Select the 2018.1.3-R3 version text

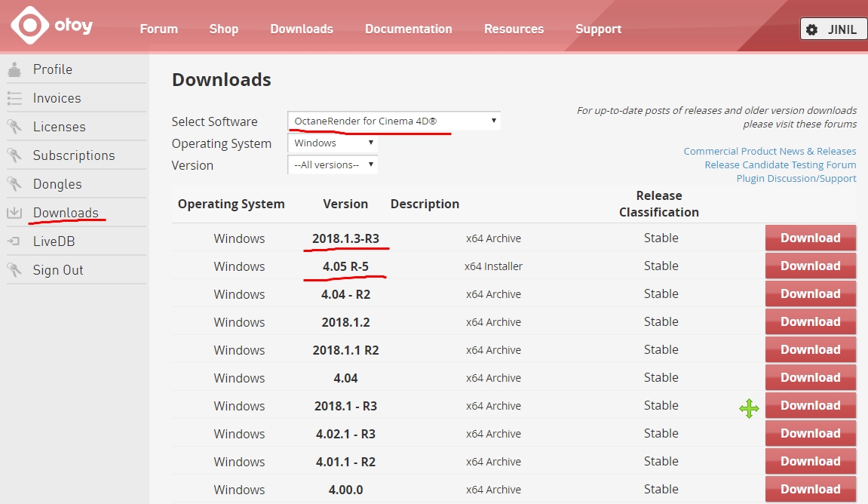345,238
